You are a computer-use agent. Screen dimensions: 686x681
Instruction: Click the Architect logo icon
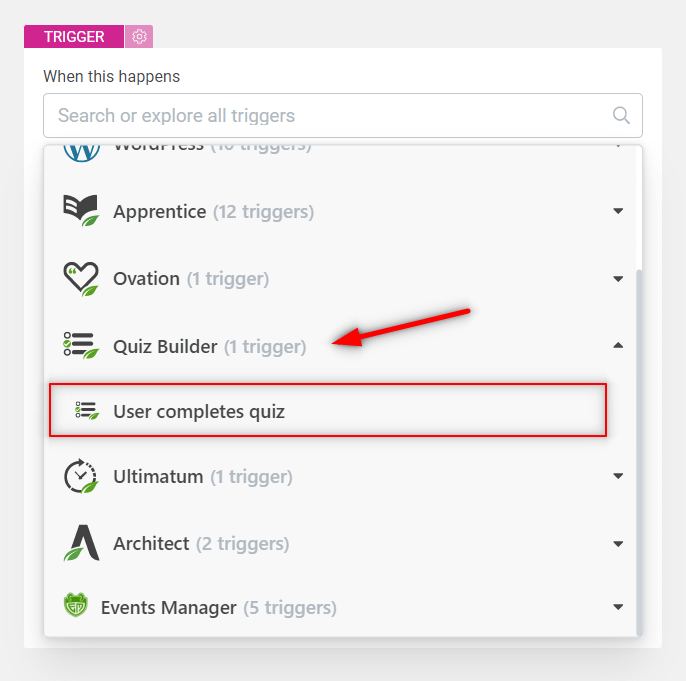click(x=81, y=543)
